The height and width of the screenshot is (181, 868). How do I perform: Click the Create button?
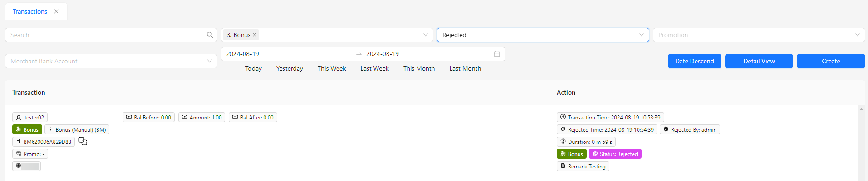tap(830, 61)
